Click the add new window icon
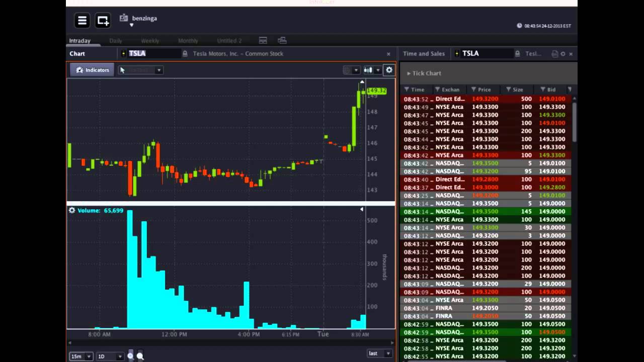 [103, 21]
